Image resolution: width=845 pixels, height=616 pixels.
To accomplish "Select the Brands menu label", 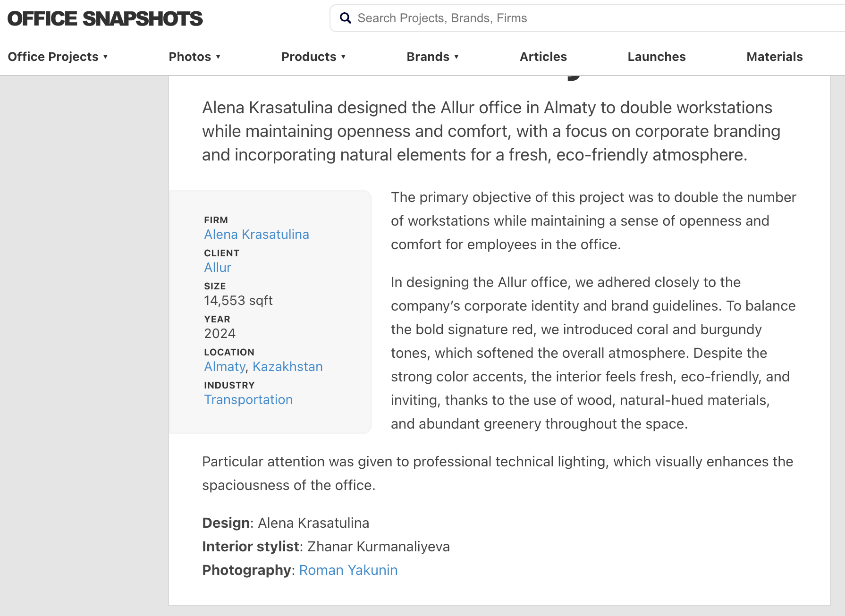I will (428, 57).
